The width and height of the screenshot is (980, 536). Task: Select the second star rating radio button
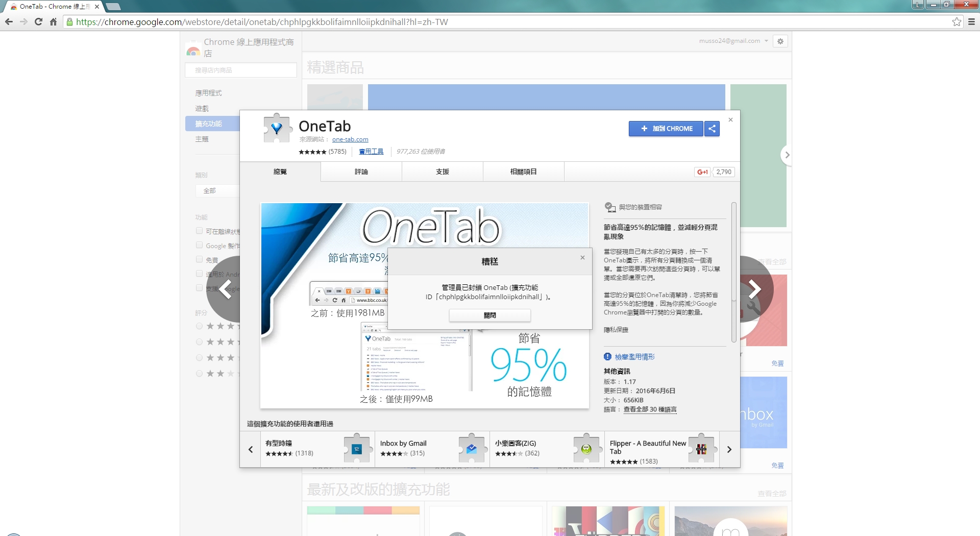pos(200,342)
